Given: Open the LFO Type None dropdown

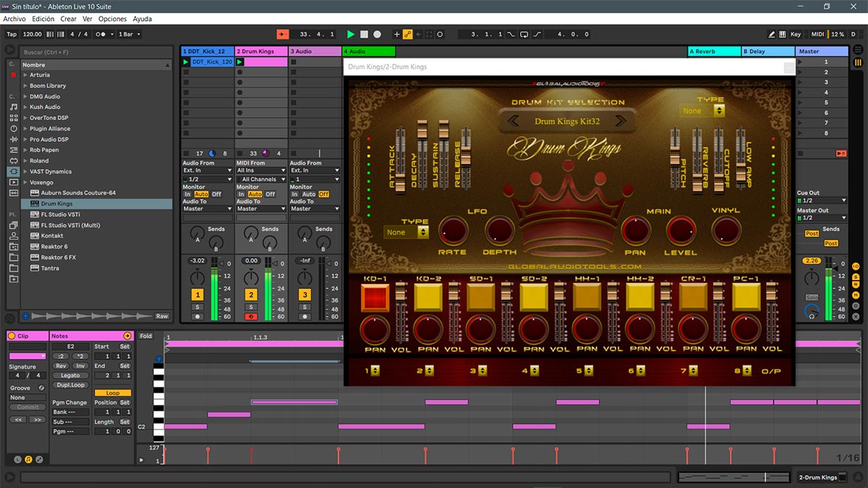Looking at the screenshot, I should click(x=407, y=232).
